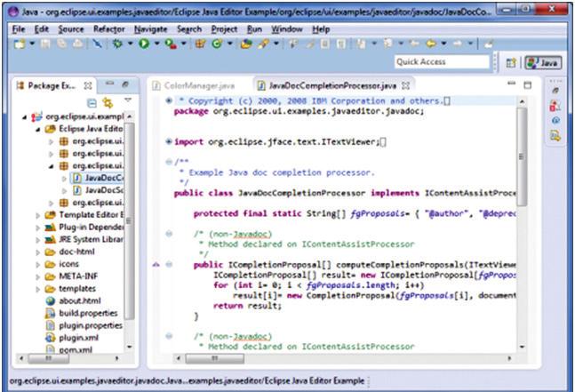
Task: Expand the folded import statements
Action: tap(169, 141)
